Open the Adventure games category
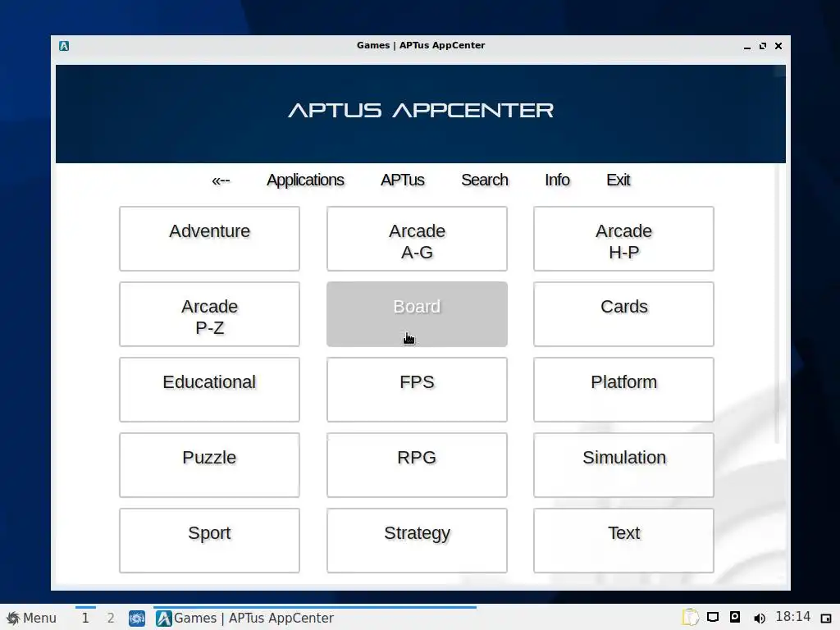Viewport: 840px width, 630px height. (209, 239)
